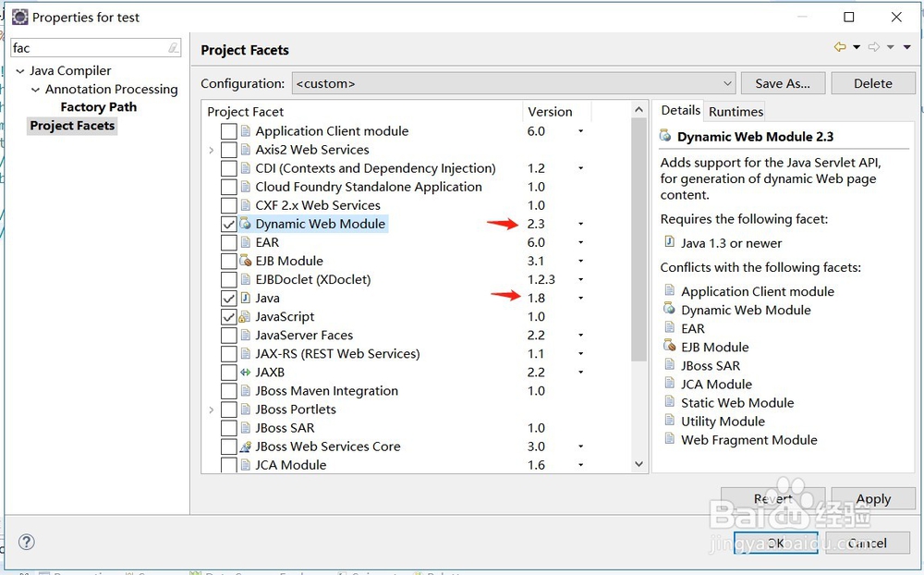Screen dimensions: 924x575
Task: Click the Dynamic Web Module facet icon
Action: click(x=246, y=224)
